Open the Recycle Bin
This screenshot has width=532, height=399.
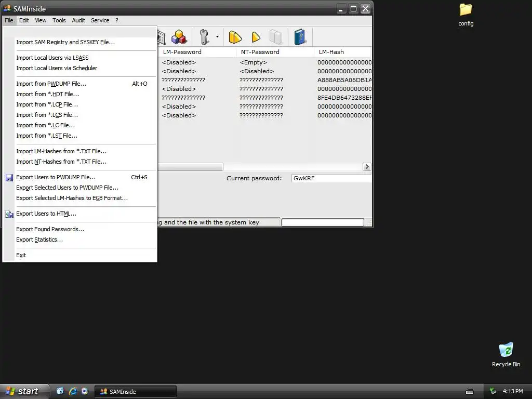(506, 354)
